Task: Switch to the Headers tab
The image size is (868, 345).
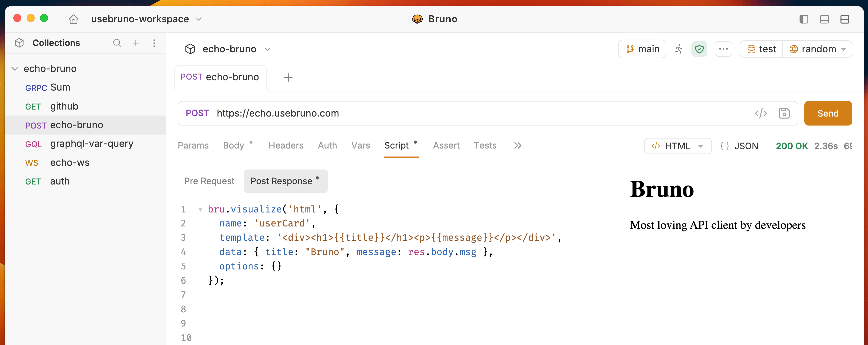Action: click(x=286, y=146)
